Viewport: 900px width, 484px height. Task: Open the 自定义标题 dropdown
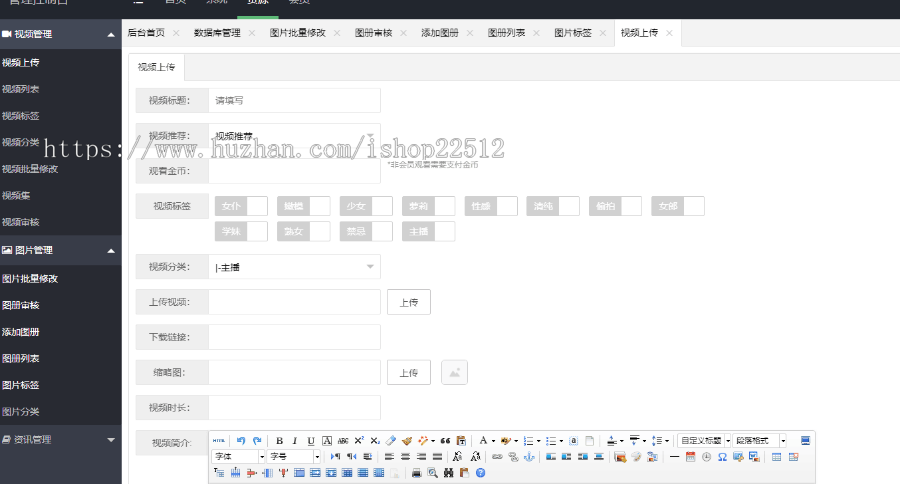(704, 441)
